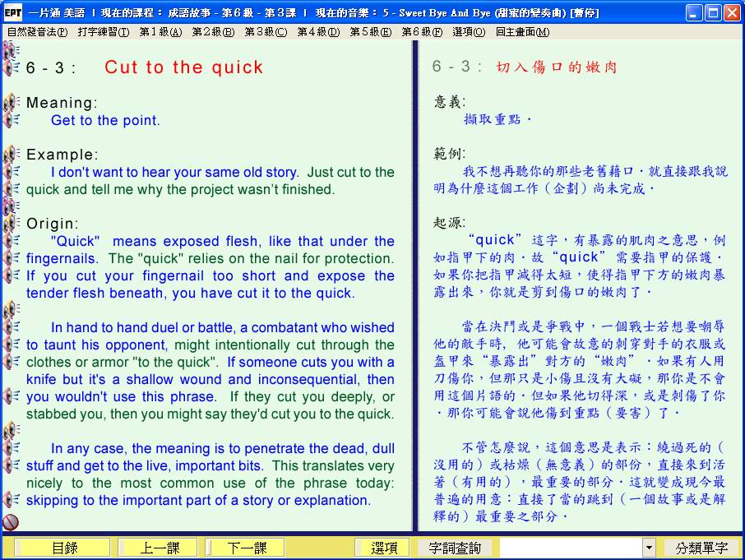This screenshot has height=560, width=745.
Task: Expand the word lookup dropdown arrow
Action: point(649,548)
